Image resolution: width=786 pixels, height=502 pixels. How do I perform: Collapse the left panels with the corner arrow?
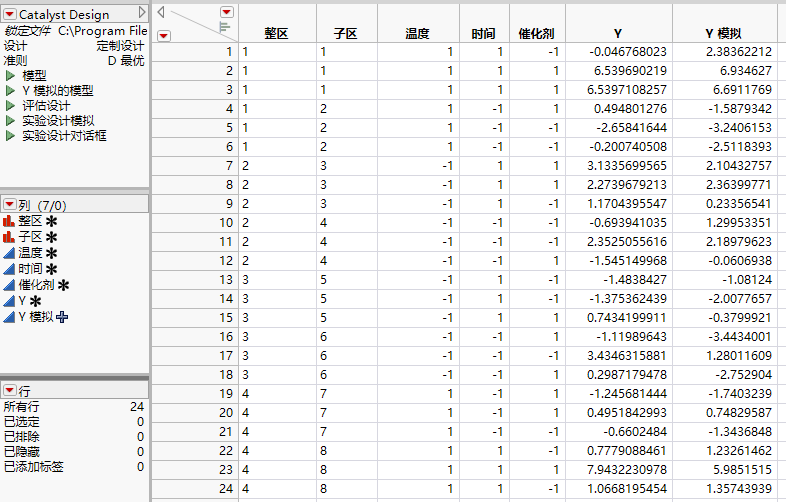(x=161, y=12)
